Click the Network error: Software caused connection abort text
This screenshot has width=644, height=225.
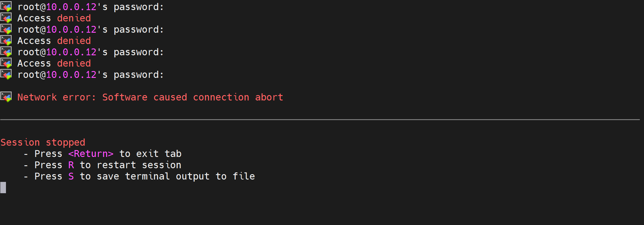pyautogui.click(x=150, y=97)
